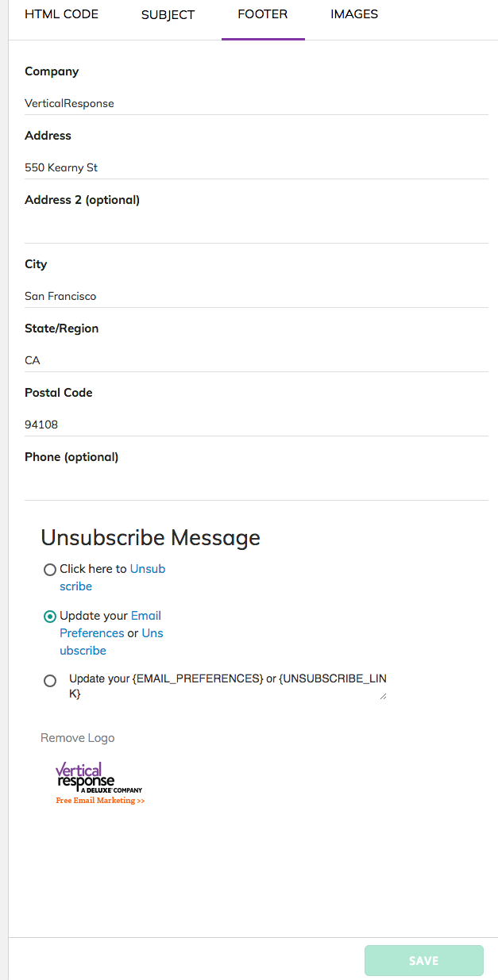Click the SAVE button
The width and height of the screenshot is (498, 980).
(x=424, y=960)
